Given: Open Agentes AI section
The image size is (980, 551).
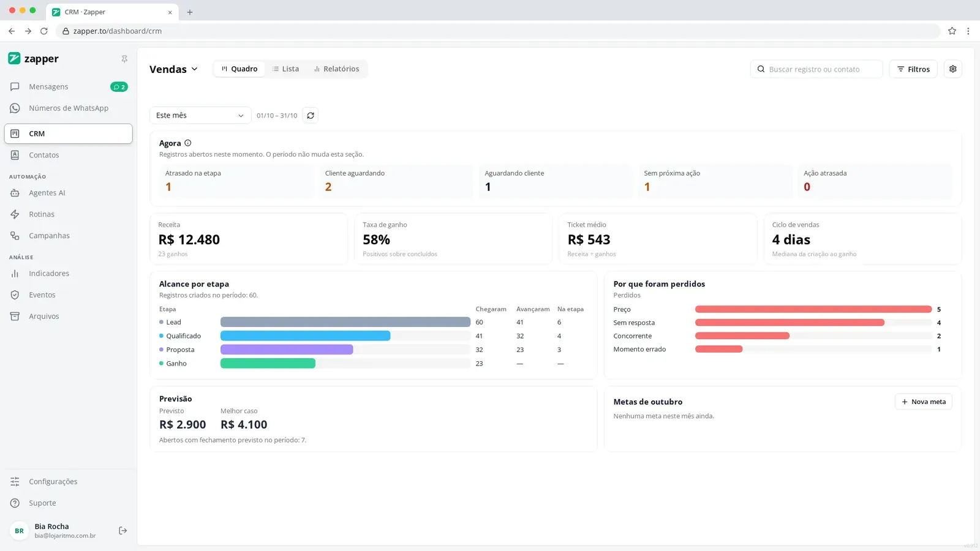Looking at the screenshot, I should [68, 192].
